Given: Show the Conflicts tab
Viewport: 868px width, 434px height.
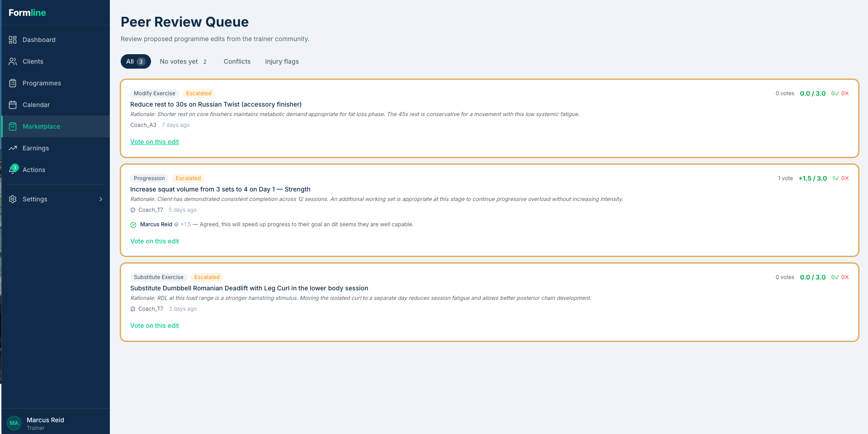Looking at the screenshot, I should (x=237, y=61).
